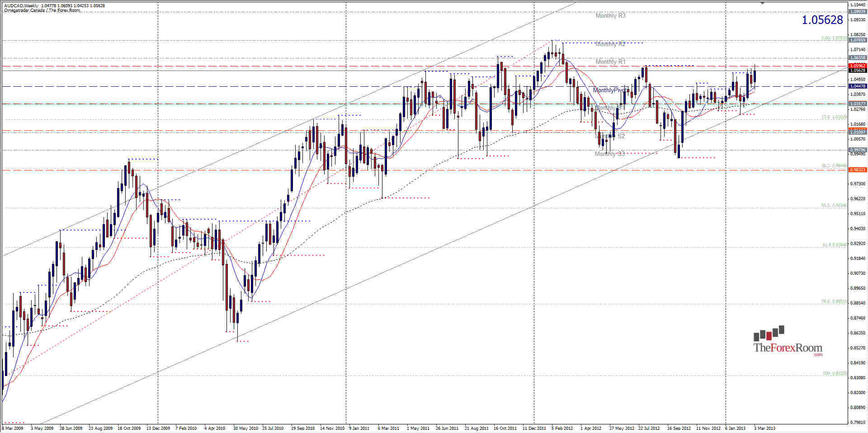Click the 1.04478 price level tag
The width and height of the screenshot is (868, 433).
pos(856,86)
